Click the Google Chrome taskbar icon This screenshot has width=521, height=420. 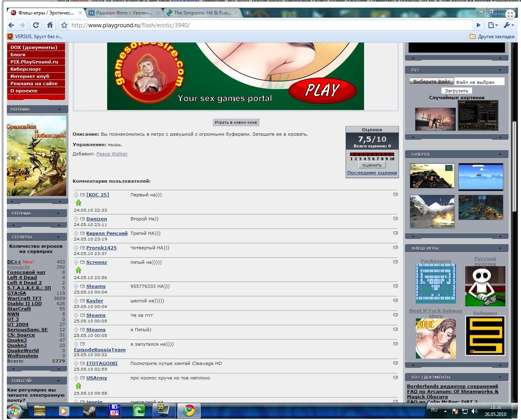pos(189,411)
